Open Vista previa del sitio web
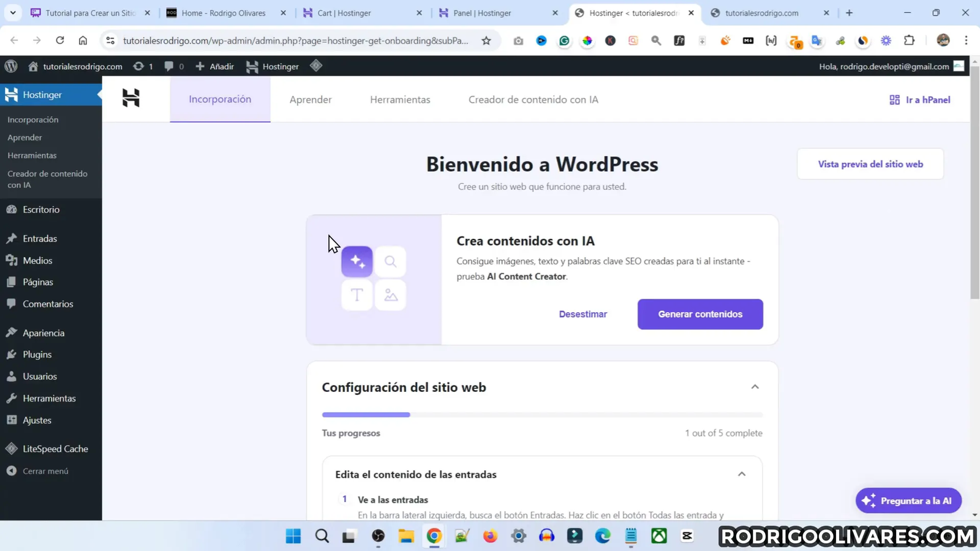Image resolution: width=980 pixels, height=551 pixels. point(870,163)
